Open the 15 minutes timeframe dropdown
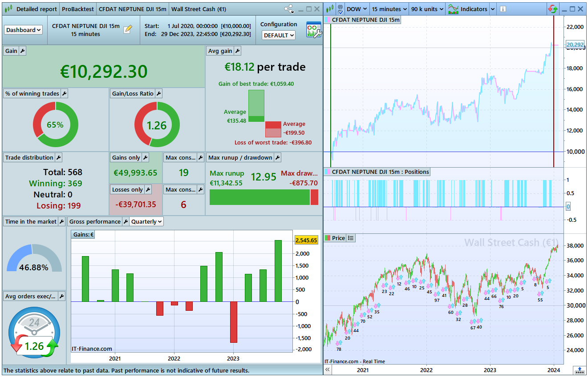The width and height of the screenshot is (588, 377). point(389,9)
